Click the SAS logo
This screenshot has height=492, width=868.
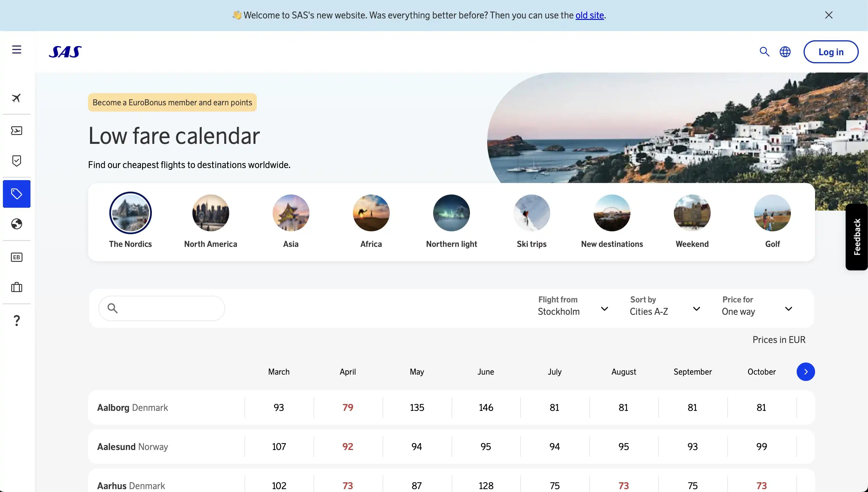[x=65, y=52]
